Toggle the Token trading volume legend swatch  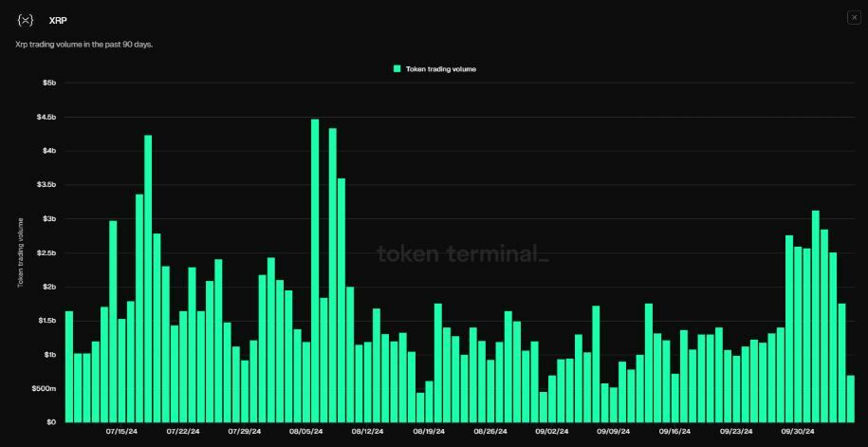tap(397, 68)
